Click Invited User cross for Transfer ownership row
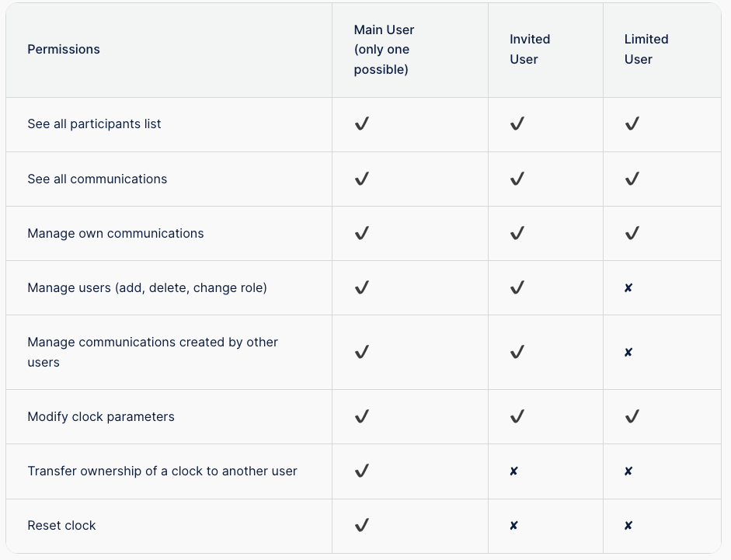Screen dimensions: 731x560 pyautogui.click(x=513, y=471)
